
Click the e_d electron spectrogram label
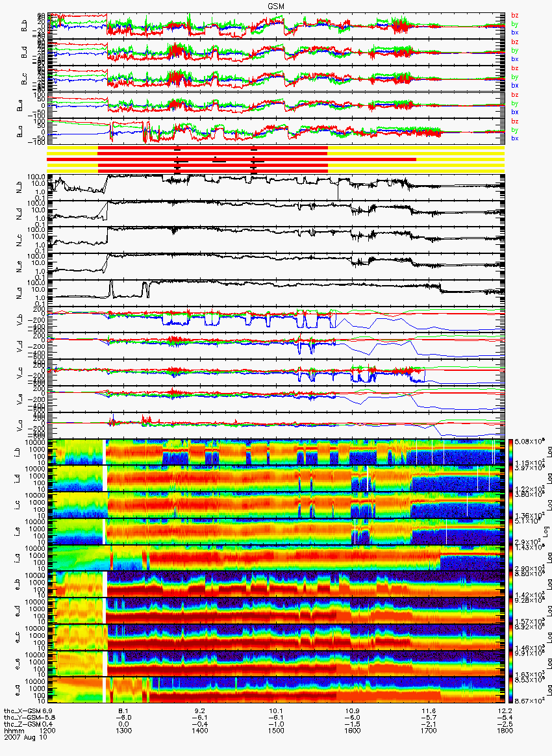17,611
